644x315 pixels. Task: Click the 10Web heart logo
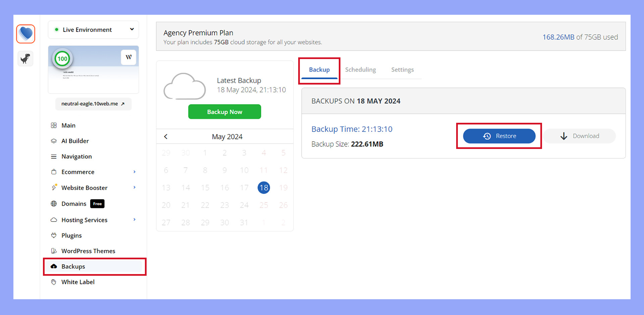coord(25,34)
